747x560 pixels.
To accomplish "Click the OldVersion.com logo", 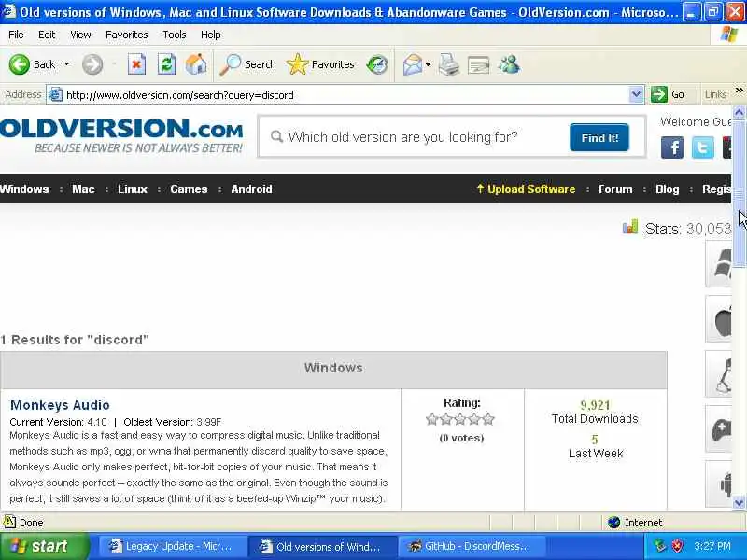I will pos(121,135).
